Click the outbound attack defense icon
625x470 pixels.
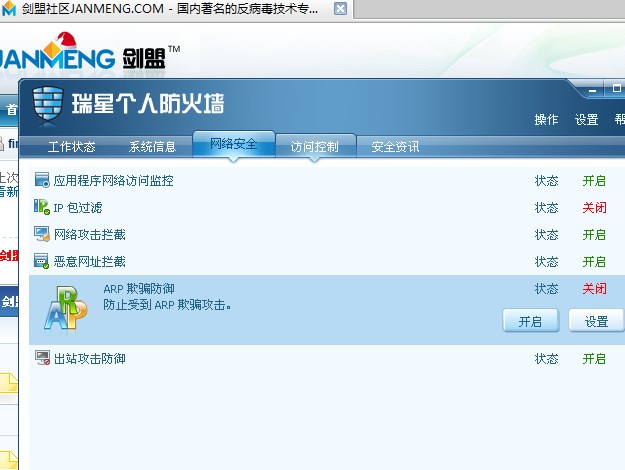pyautogui.click(x=42, y=358)
